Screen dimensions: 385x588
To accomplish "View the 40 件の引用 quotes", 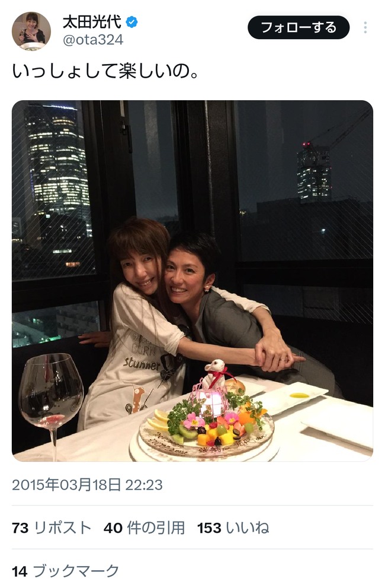I will click(x=145, y=528).
